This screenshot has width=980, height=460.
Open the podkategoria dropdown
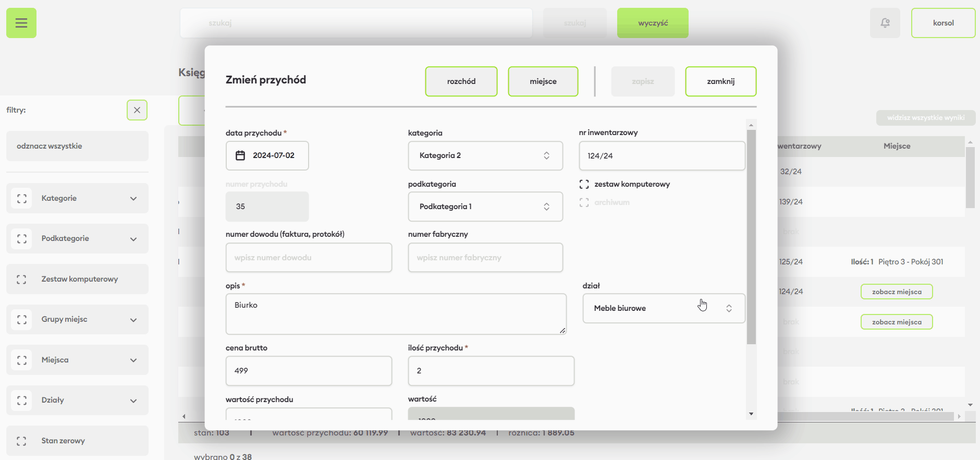pos(485,207)
